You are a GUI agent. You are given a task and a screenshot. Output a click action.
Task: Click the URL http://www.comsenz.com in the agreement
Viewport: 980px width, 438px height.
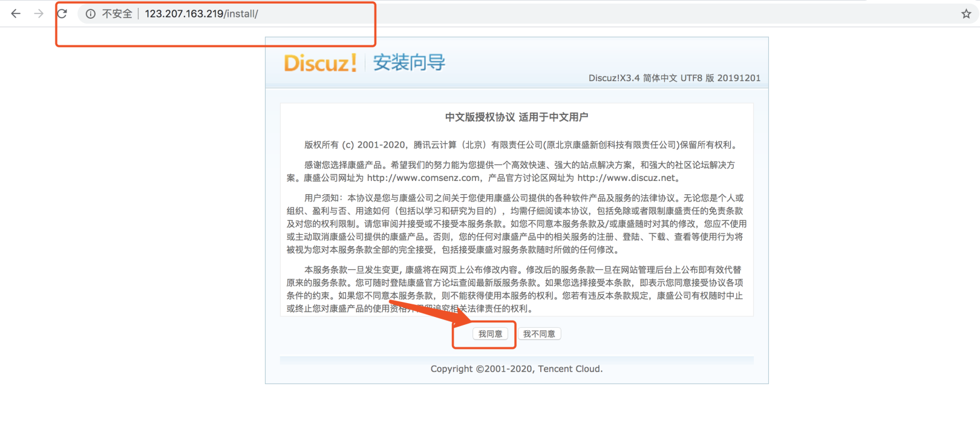click(423, 178)
